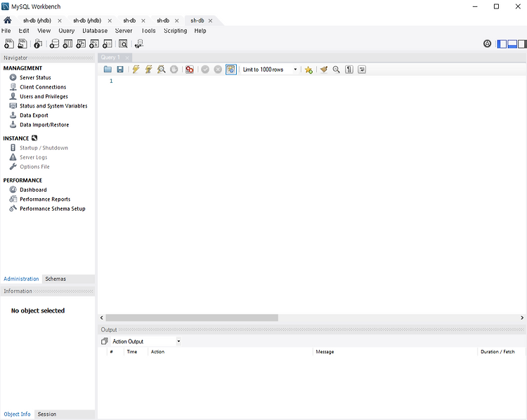This screenshot has width=527, height=420.
Task: Open the Database menu
Action: (95, 31)
